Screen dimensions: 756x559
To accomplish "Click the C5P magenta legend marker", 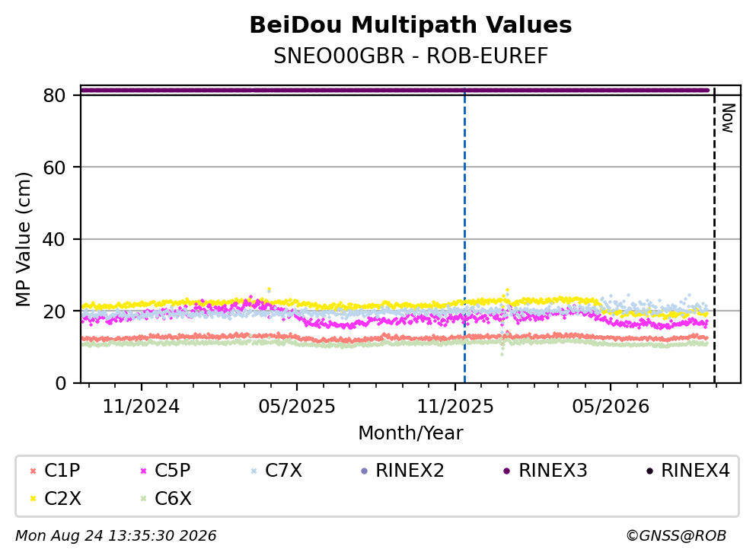I will 143,471.
